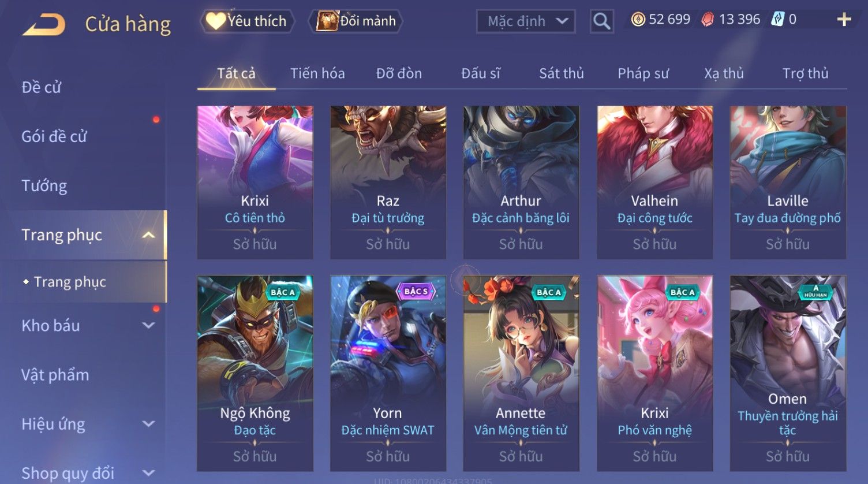Switch to the Sát thủ tab
The image size is (868, 484).
click(562, 73)
